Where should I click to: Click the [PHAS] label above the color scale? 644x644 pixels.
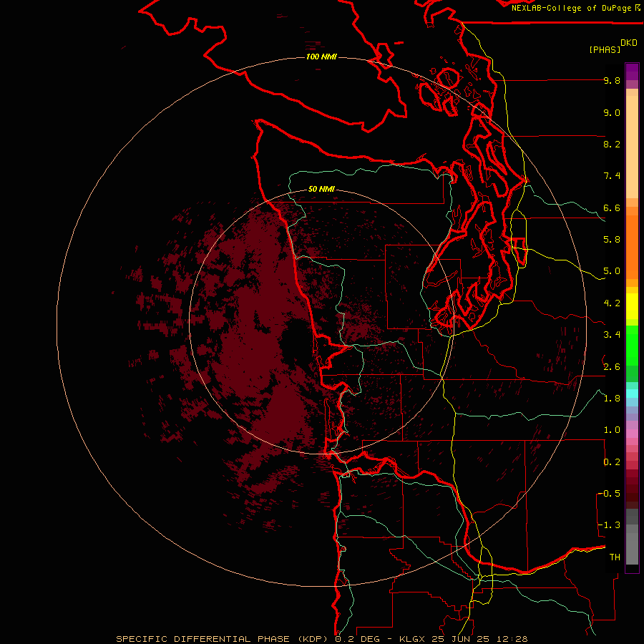point(605,49)
